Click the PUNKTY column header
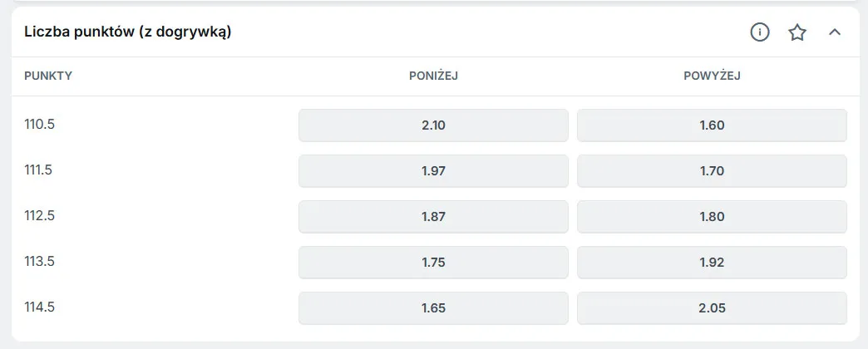Image resolution: width=868 pixels, height=349 pixels. click(x=48, y=76)
